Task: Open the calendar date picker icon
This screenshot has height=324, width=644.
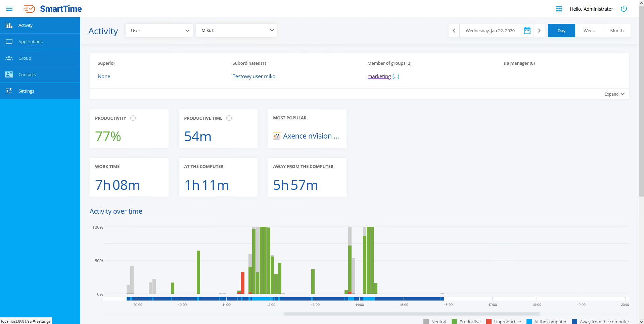Action: 527,31
